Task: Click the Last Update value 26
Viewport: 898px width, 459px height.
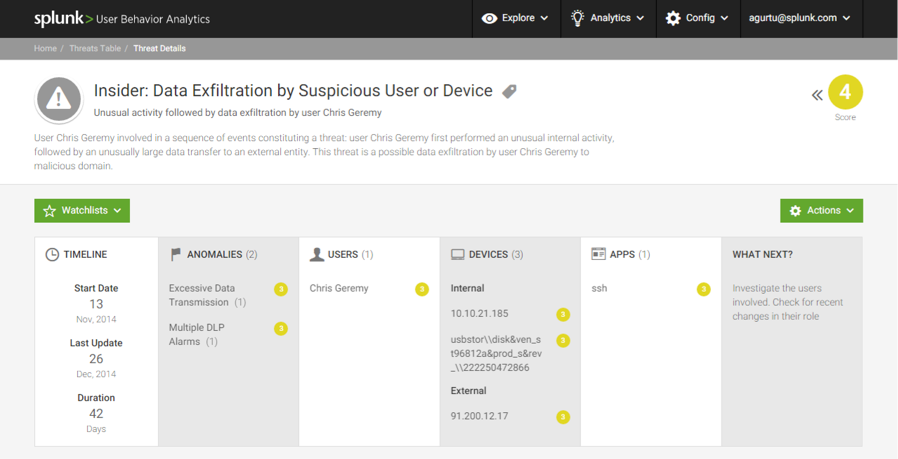Action: tap(96, 359)
